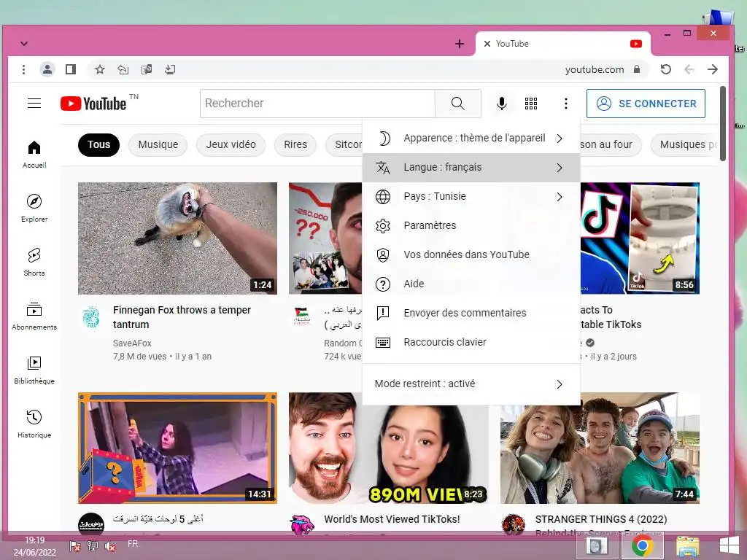Image resolution: width=747 pixels, height=560 pixels.
Task: Select Envoyer des commentaires
Action: (x=471, y=313)
